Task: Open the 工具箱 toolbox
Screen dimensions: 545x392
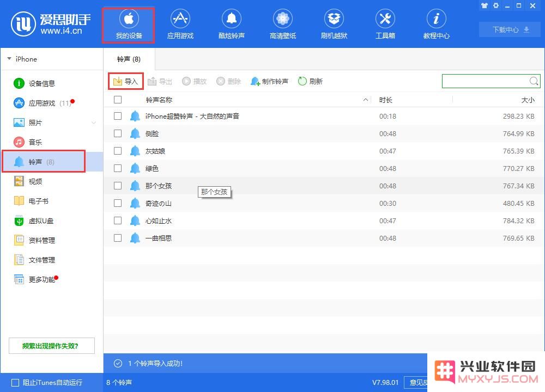Action: 385,25
